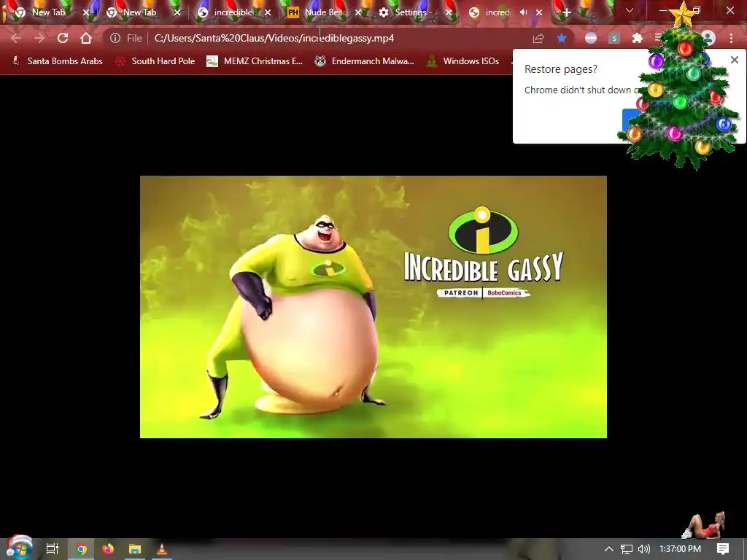This screenshot has height=560, width=747.
Task: Click the blue Restore button in popup
Action: pyautogui.click(x=632, y=120)
